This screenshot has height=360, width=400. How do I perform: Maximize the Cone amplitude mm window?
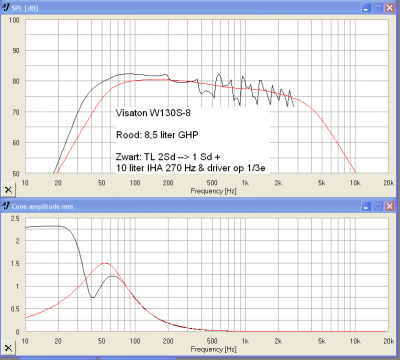378,206
